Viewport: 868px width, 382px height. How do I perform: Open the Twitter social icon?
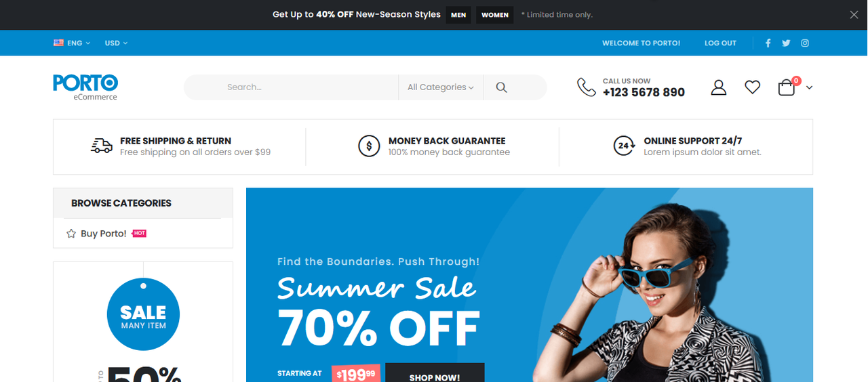tap(786, 43)
